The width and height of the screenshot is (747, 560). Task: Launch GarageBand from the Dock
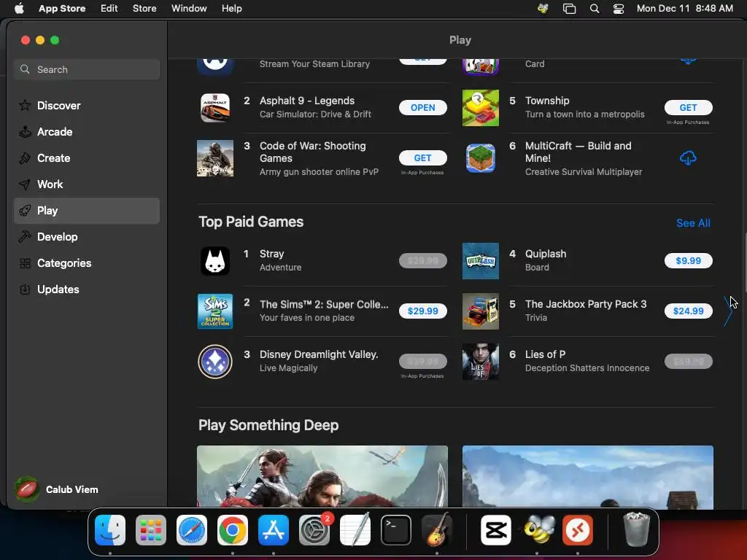pyautogui.click(x=437, y=530)
